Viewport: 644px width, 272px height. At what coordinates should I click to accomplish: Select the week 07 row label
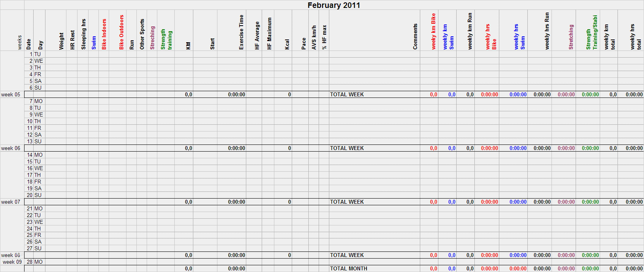tap(11, 202)
